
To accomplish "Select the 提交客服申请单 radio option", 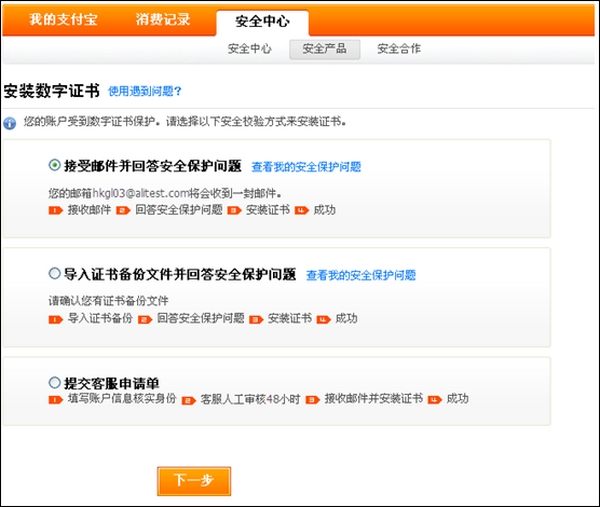I will point(54,382).
